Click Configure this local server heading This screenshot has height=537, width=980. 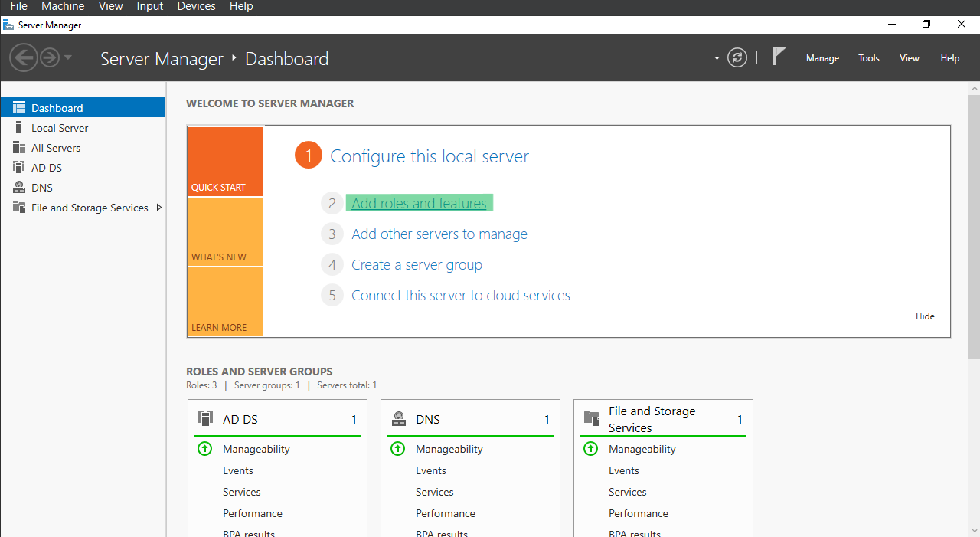click(430, 156)
